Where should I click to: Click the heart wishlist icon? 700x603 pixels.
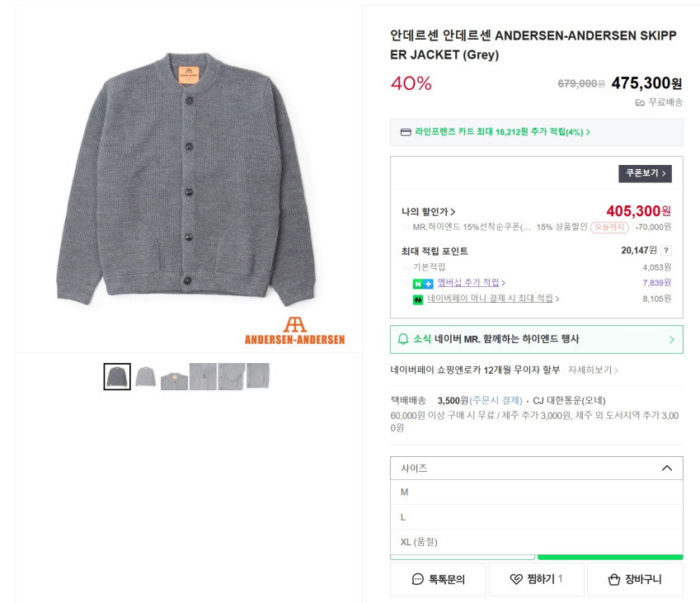(x=516, y=579)
